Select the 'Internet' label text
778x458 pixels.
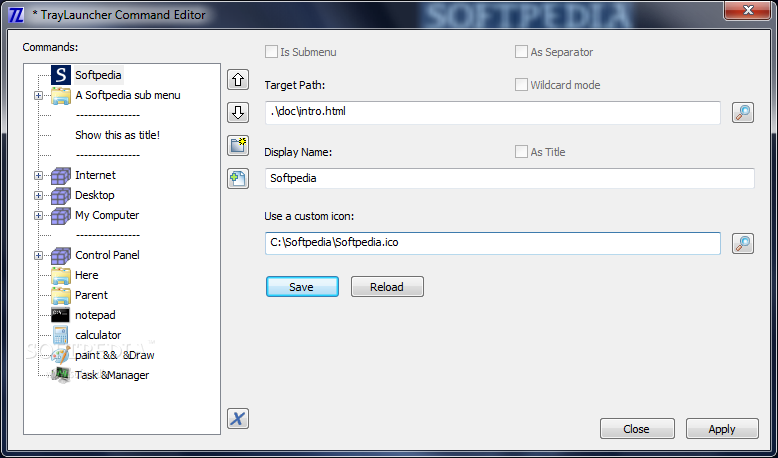[x=95, y=175]
